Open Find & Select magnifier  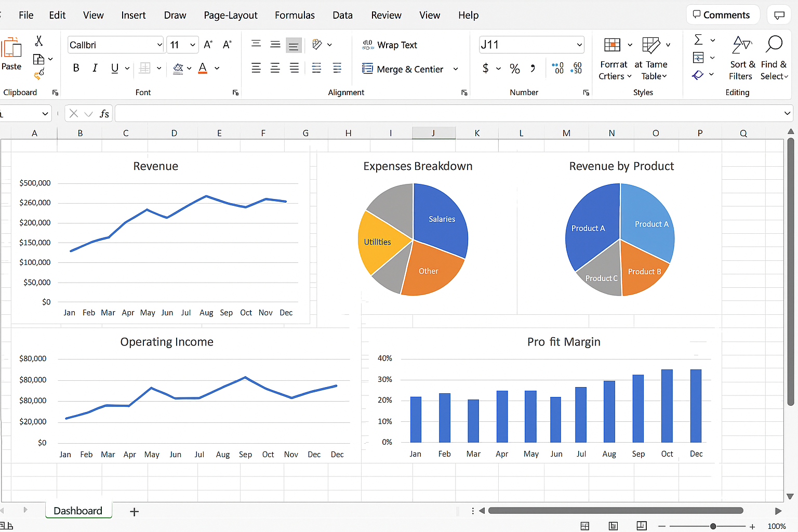774,57
